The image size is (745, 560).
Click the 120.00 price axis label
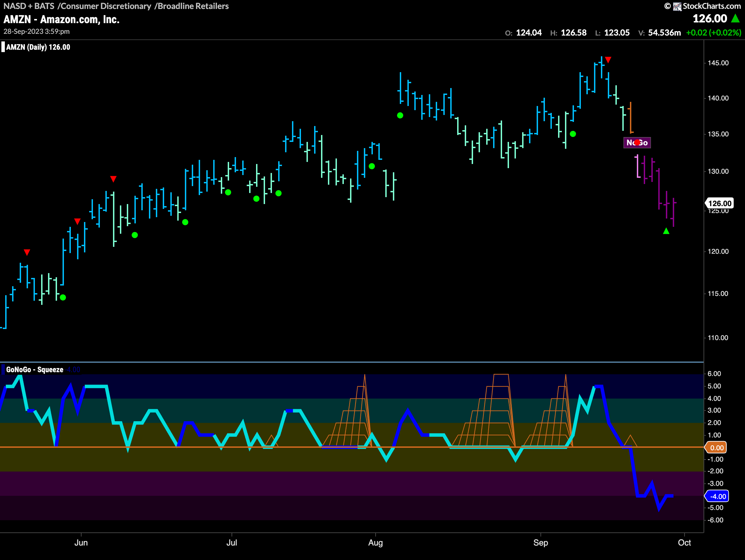[718, 251]
